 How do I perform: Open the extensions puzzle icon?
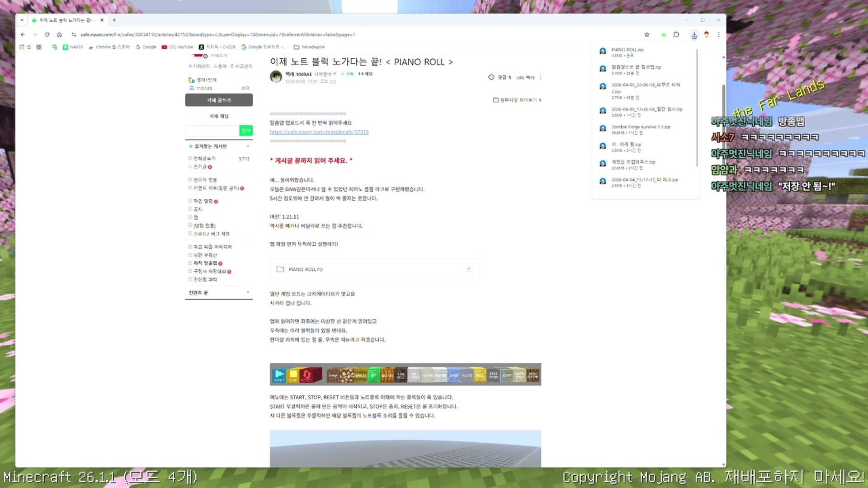[x=676, y=34]
